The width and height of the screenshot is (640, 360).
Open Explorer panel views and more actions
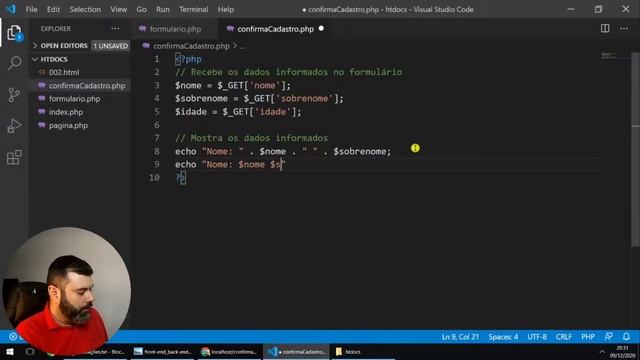coord(115,29)
